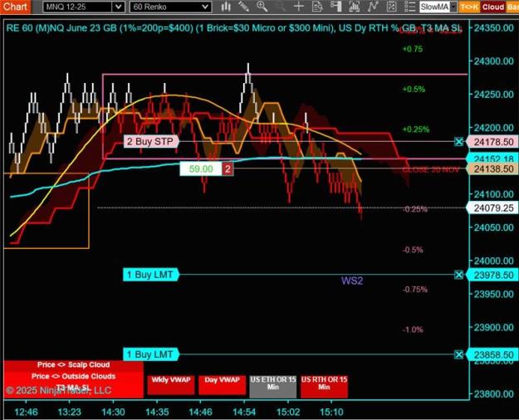Viewport: 519px width, 420px height.
Task: Click the 24300.00 price scale label
Action: click(x=494, y=61)
